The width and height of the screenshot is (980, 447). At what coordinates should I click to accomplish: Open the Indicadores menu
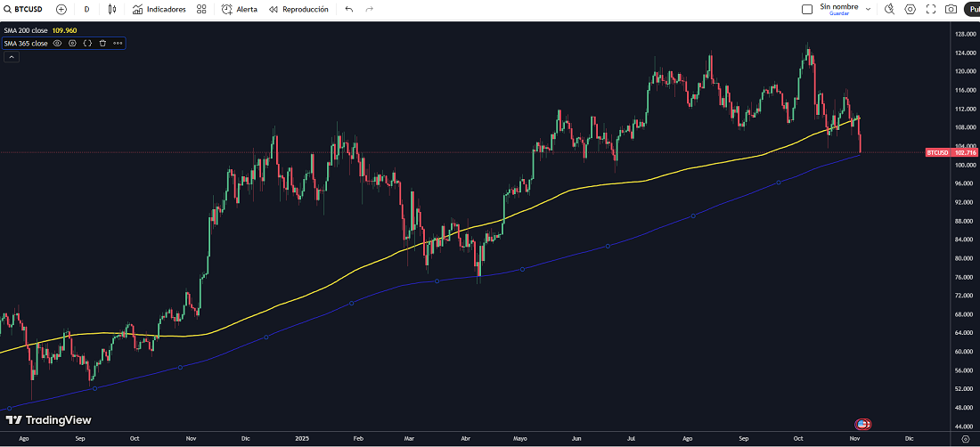pos(159,9)
